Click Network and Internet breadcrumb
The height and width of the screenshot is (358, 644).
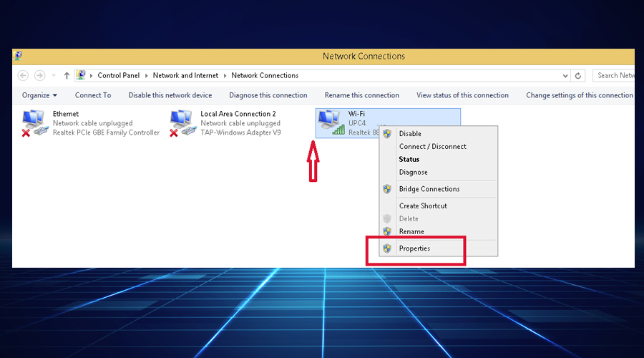coord(185,75)
